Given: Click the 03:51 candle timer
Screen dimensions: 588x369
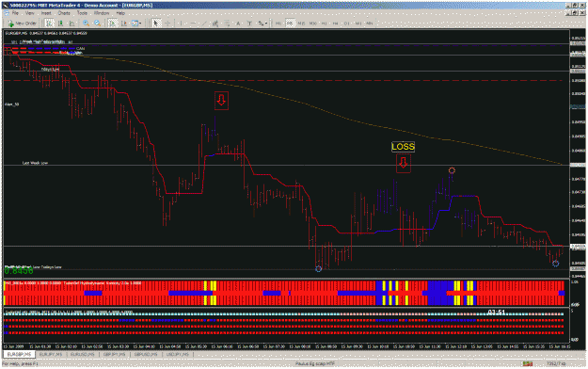Looking at the screenshot, I should [x=497, y=312].
